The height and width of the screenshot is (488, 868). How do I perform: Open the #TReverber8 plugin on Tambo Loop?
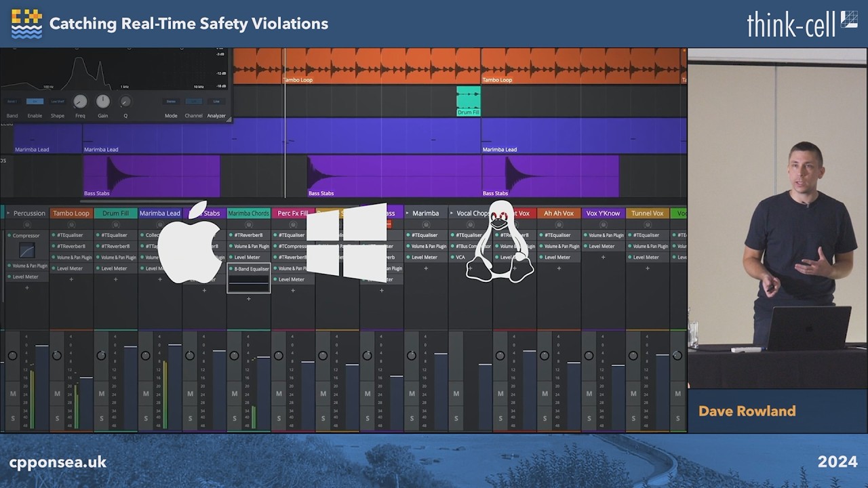71,246
